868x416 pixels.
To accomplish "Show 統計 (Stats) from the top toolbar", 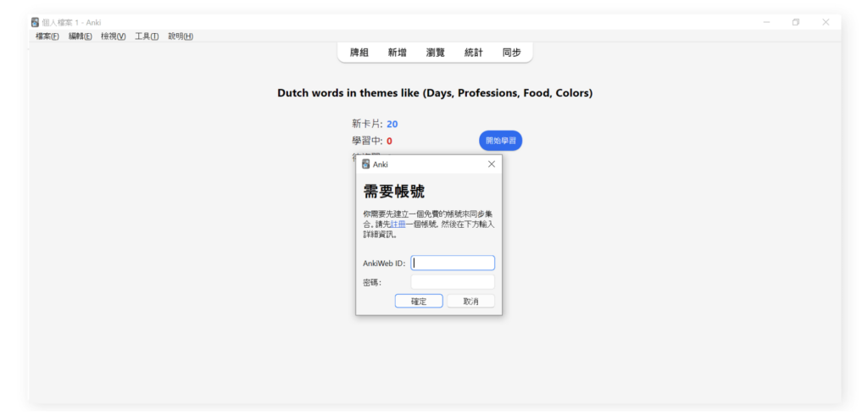I will coord(473,53).
